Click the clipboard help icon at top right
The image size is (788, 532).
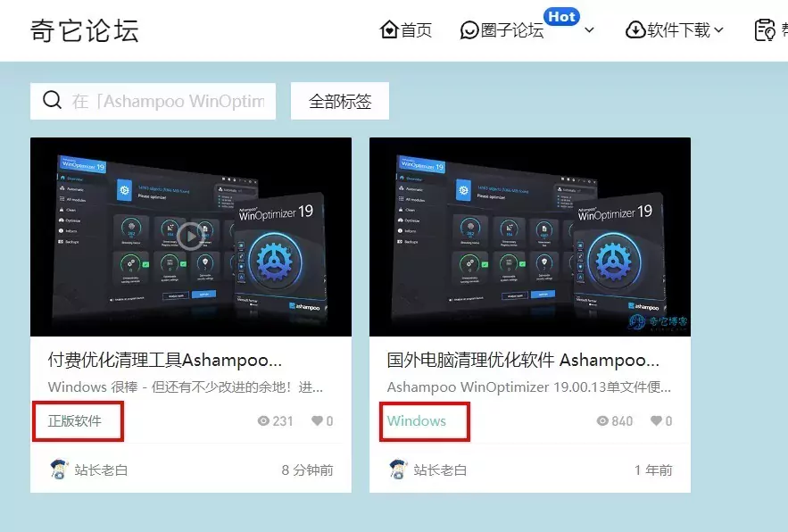pos(764,29)
